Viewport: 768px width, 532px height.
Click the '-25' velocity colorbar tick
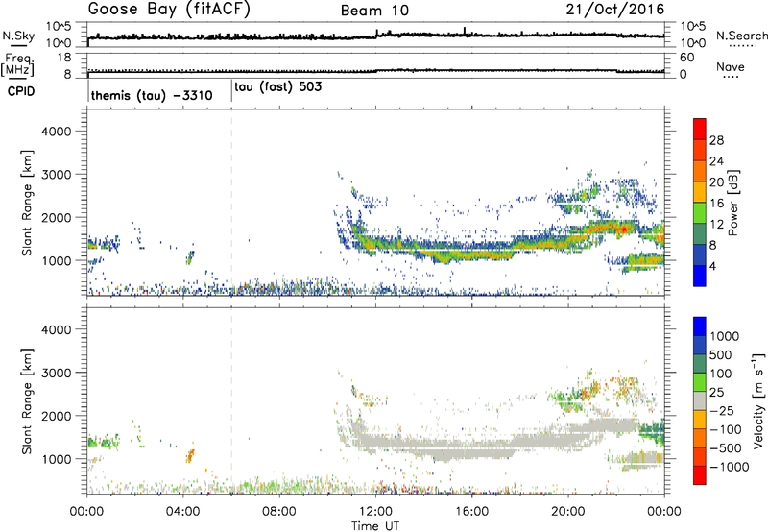(722, 411)
